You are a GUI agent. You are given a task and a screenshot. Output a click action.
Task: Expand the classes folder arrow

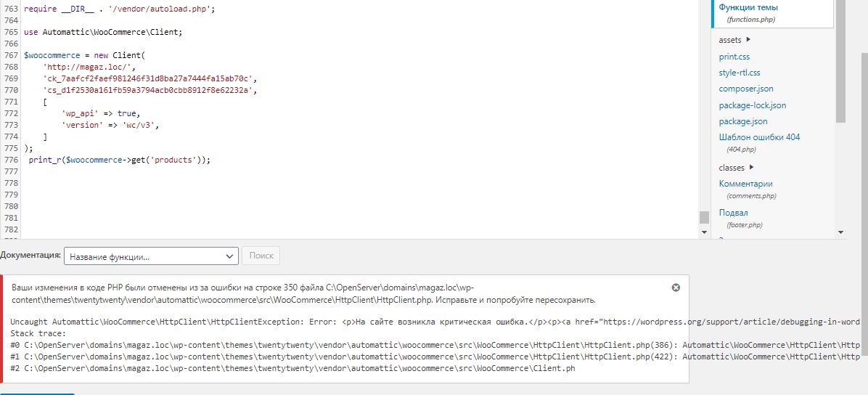click(x=751, y=167)
